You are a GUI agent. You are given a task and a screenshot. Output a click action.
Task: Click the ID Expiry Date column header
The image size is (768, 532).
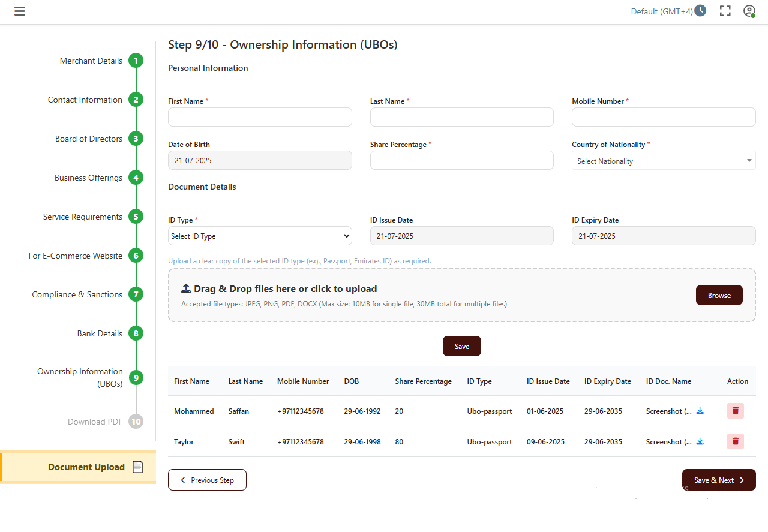[x=608, y=381]
